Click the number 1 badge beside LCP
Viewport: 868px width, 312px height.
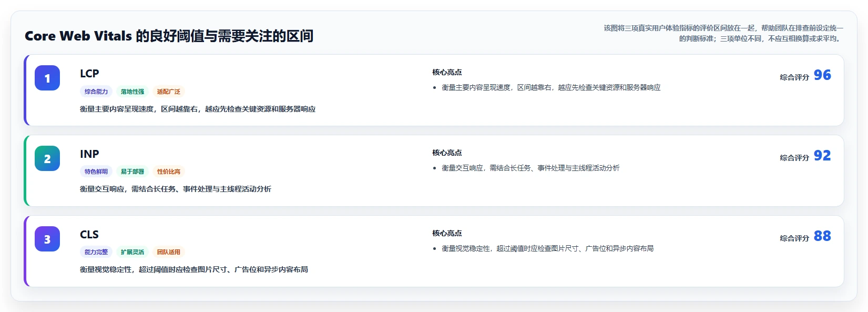[x=47, y=78]
